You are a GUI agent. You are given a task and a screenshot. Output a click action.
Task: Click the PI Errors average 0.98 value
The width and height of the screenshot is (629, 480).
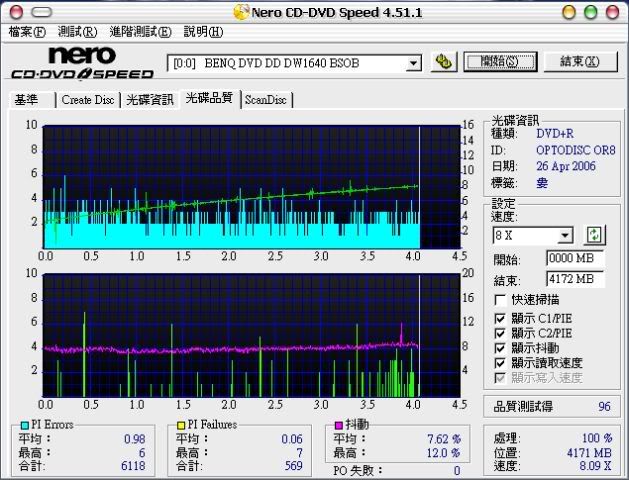point(135,439)
